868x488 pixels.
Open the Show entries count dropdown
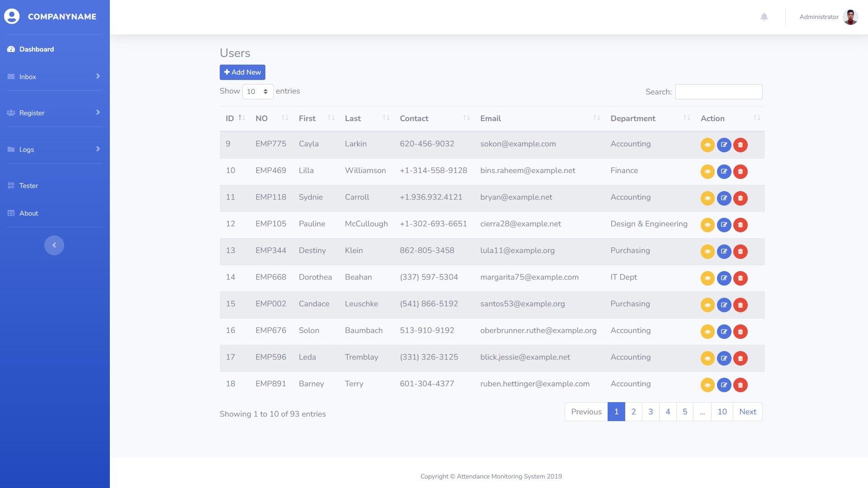(258, 92)
